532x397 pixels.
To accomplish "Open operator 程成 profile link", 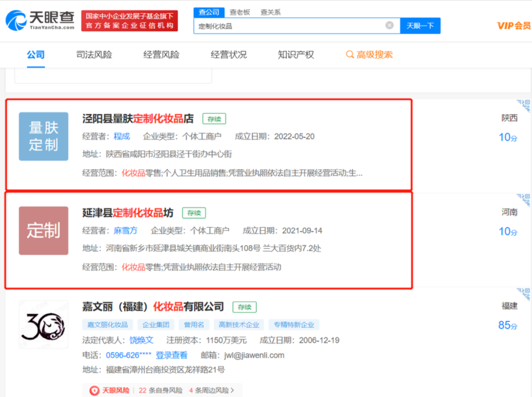I will (122, 136).
